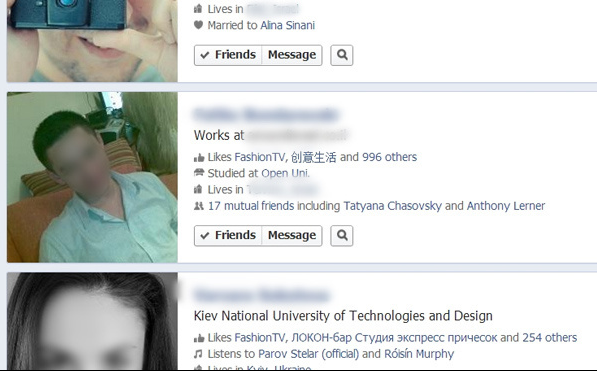This screenshot has height=371, width=597.
Task: Click Kiev National University of Technologies and Design
Action: 343,316
